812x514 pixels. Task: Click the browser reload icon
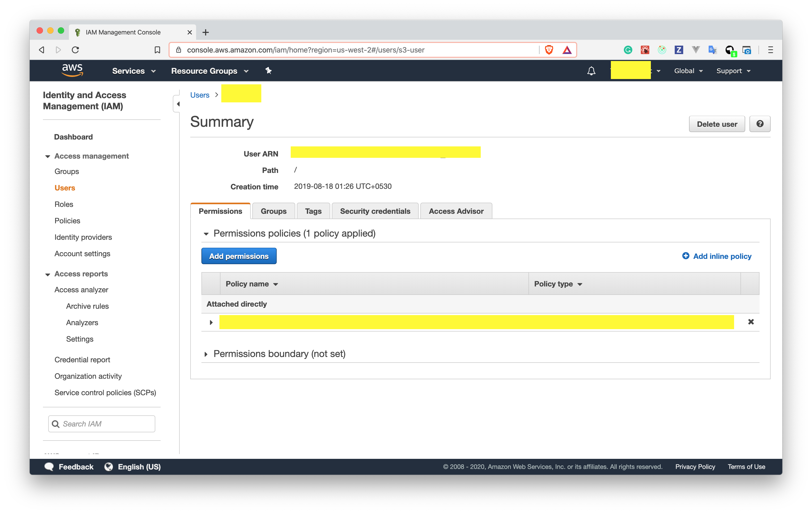[x=76, y=50]
